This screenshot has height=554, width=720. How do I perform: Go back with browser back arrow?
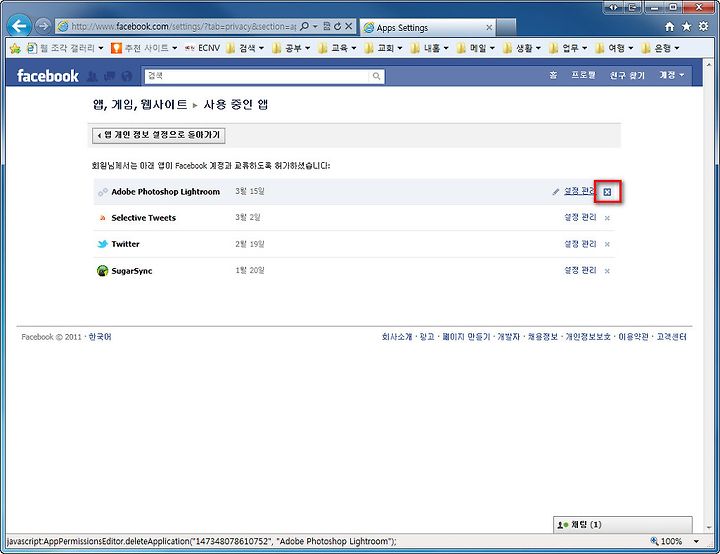pos(19,26)
